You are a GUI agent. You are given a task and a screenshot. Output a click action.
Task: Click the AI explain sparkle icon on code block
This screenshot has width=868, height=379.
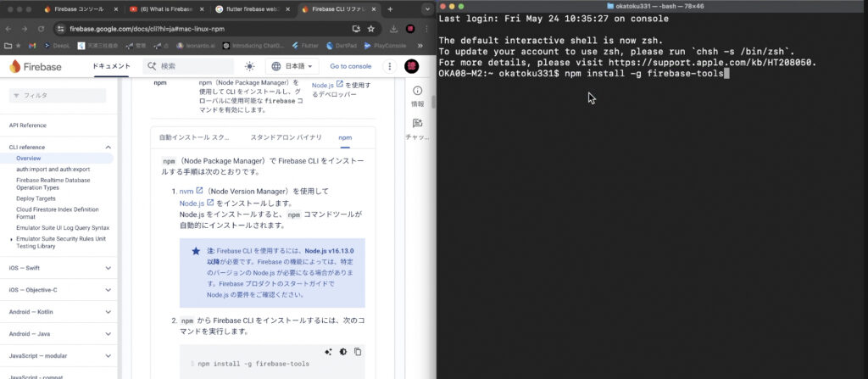point(328,352)
